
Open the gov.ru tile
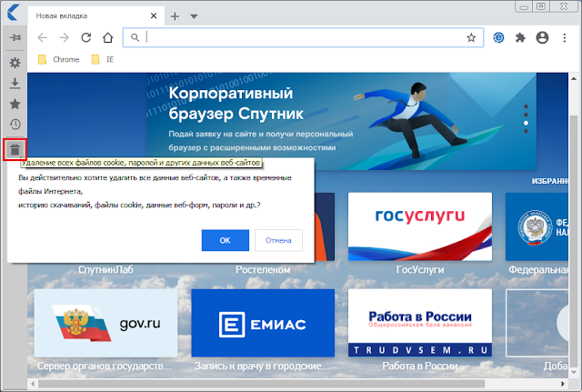pyautogui.click(x=105, y=323)
